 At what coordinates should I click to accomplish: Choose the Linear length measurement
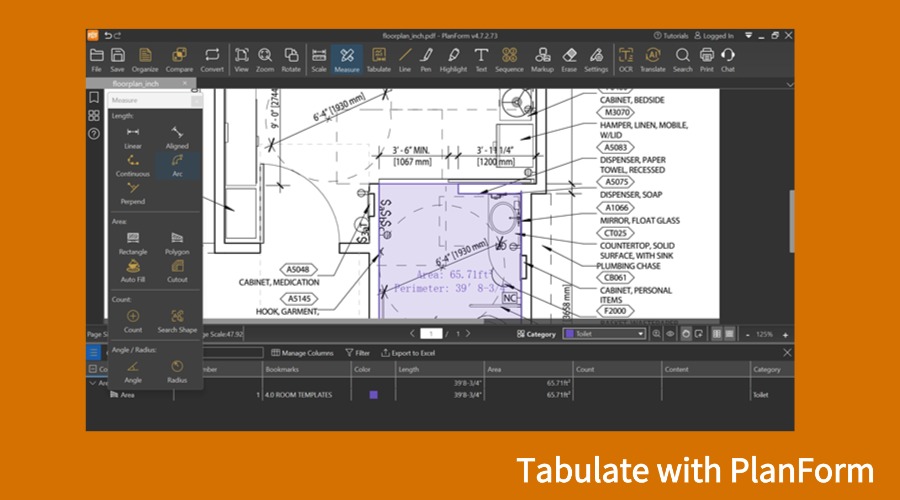tap(133, 138)
